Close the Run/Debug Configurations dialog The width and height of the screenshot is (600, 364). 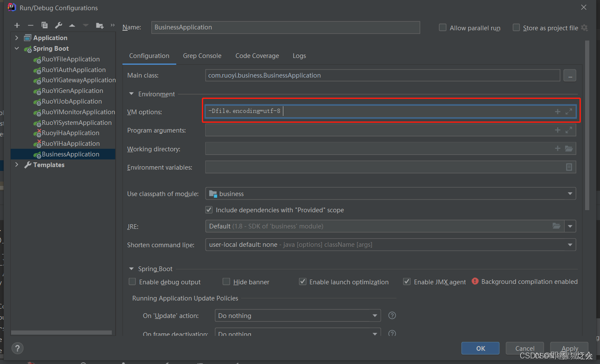pyautogui.click(x=584, y=7)
